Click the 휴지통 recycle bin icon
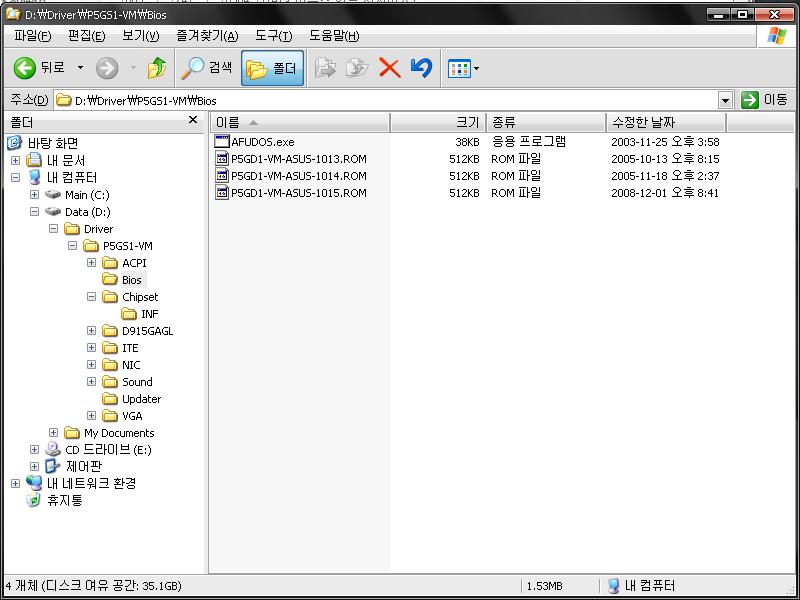This screenshot has height=600, width=800. pos(34,500)
